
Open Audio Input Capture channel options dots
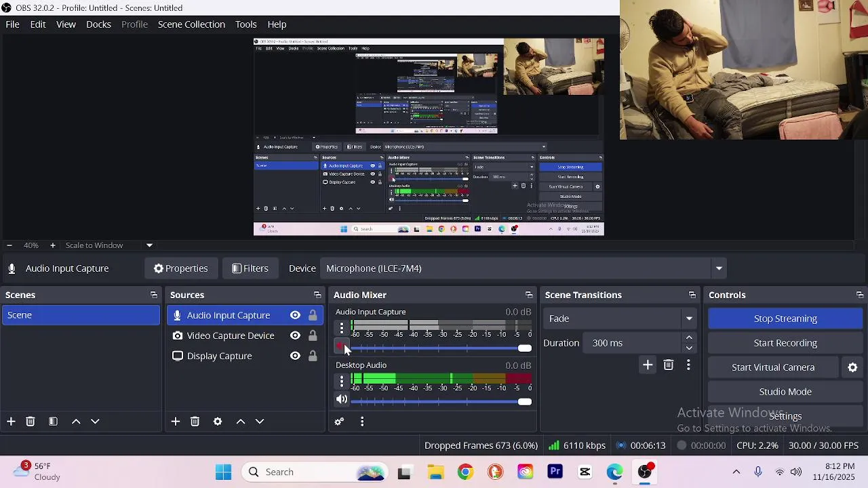pyautogui.click(x=342, y=328)
